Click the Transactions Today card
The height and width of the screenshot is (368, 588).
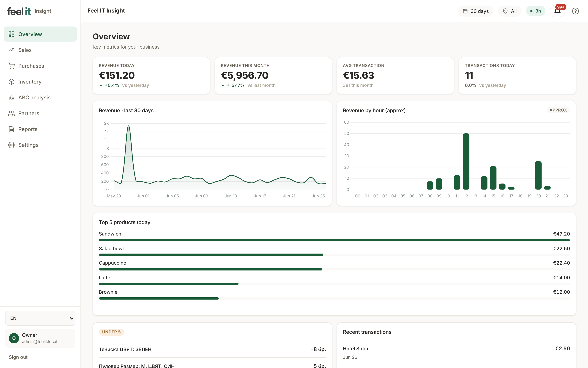(x=517, y=75)
